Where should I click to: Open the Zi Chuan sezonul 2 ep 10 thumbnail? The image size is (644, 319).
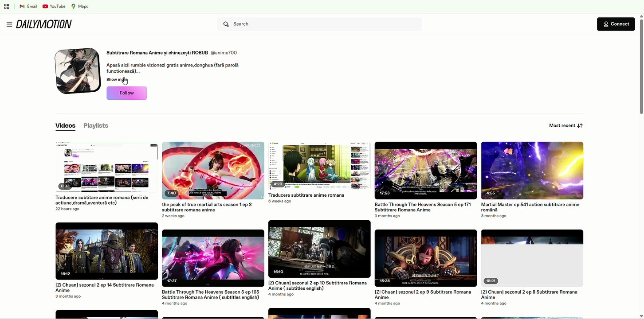tap(319, 249)
